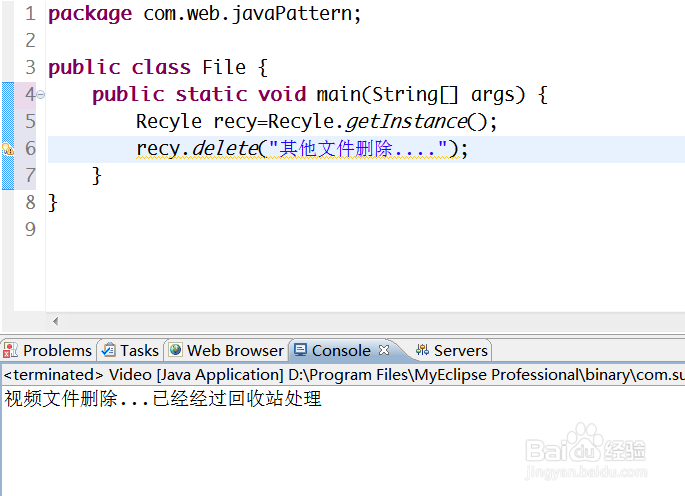Viewport: 685px width, 496px height.
Task: Click the terminated Video launch description line
Action: 343,375
